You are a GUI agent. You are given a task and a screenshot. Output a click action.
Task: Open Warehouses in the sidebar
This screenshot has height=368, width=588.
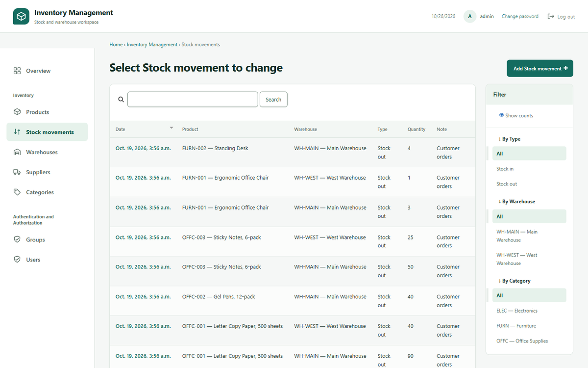coord(47,152)
